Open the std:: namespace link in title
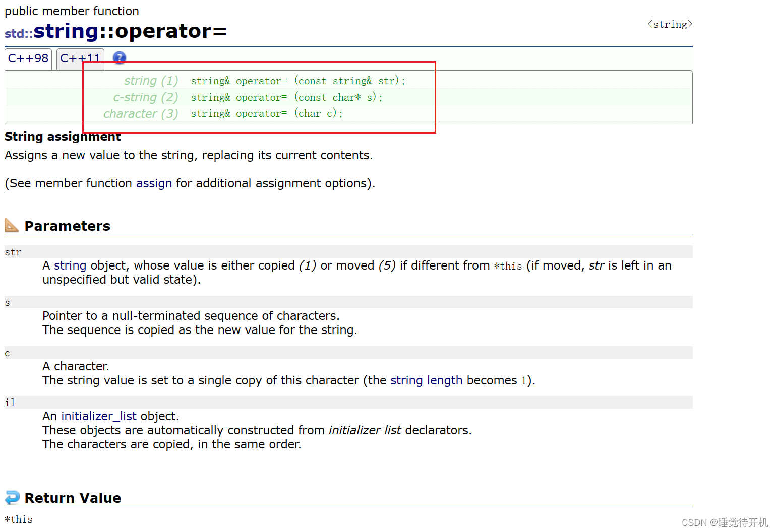776x532 pixels. [19, 33]
